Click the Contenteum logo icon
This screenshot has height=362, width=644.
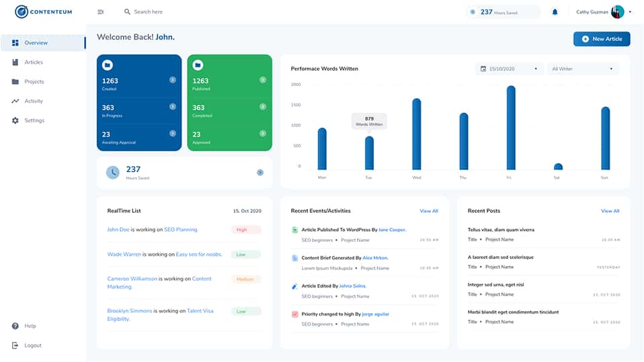[x=22, y=12]
